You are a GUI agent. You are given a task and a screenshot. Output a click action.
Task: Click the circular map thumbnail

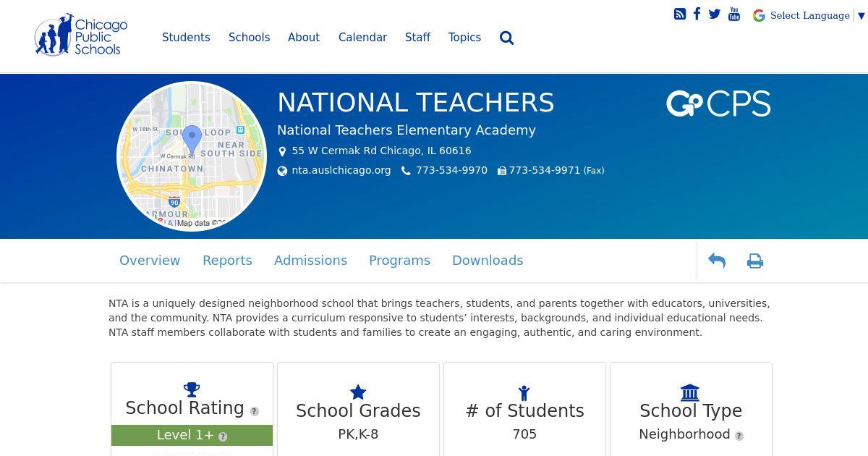click(192, 156)
